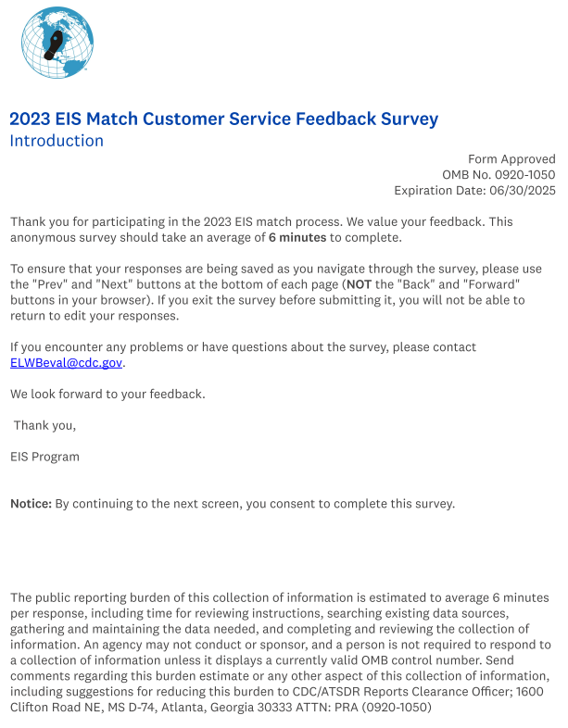Click the bold Notice: label
568x728 pixels.
coord(32,504)
